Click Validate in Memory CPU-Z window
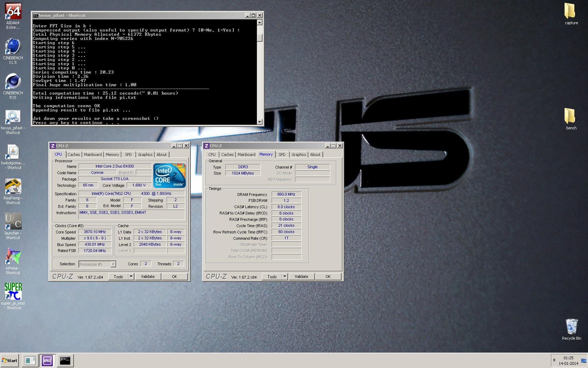The image size is (588, 368). (301, 277)
